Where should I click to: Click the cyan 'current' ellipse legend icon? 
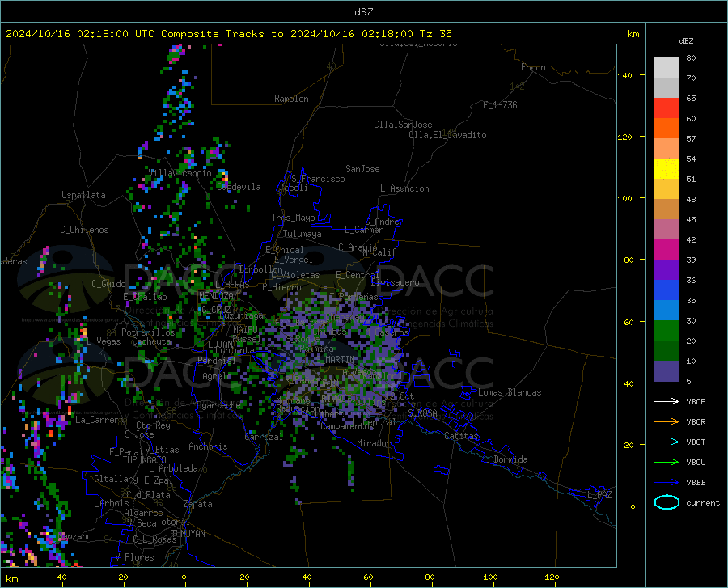(x=667, y=502)
